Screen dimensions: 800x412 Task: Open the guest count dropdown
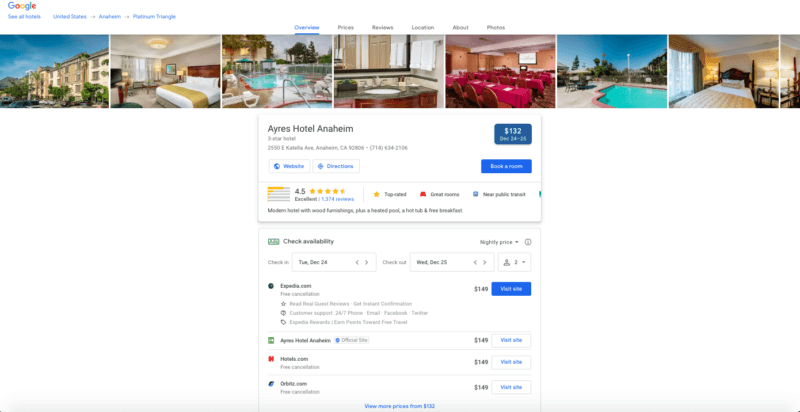pyautogui.click(x=514, y=262)
